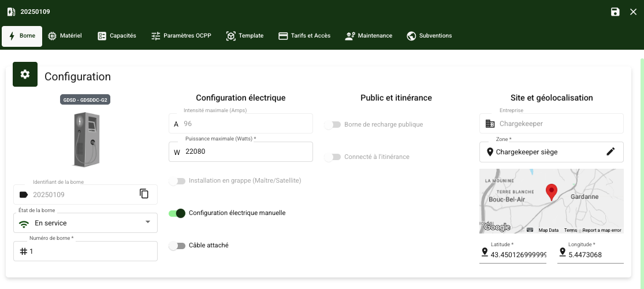Copy the borne identifier to clipboard

tap(144, 194)
